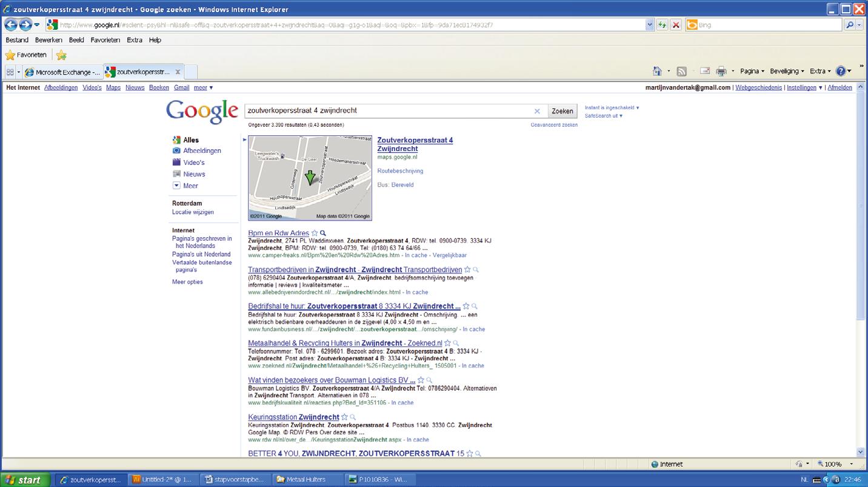868x487 pixels.
Task: Click the Read Mail envelope icon
Action: click(705, 71)
